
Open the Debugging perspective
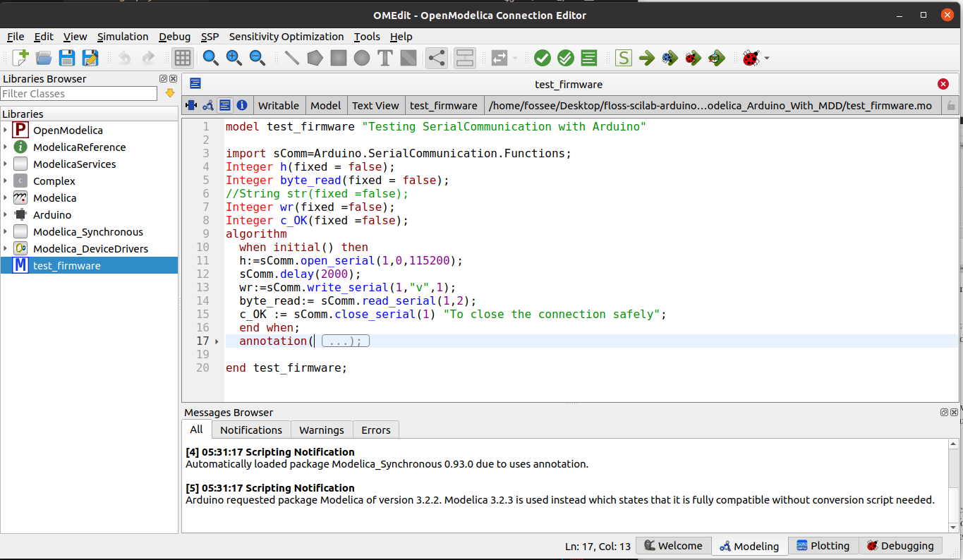[x=901, y=545]
